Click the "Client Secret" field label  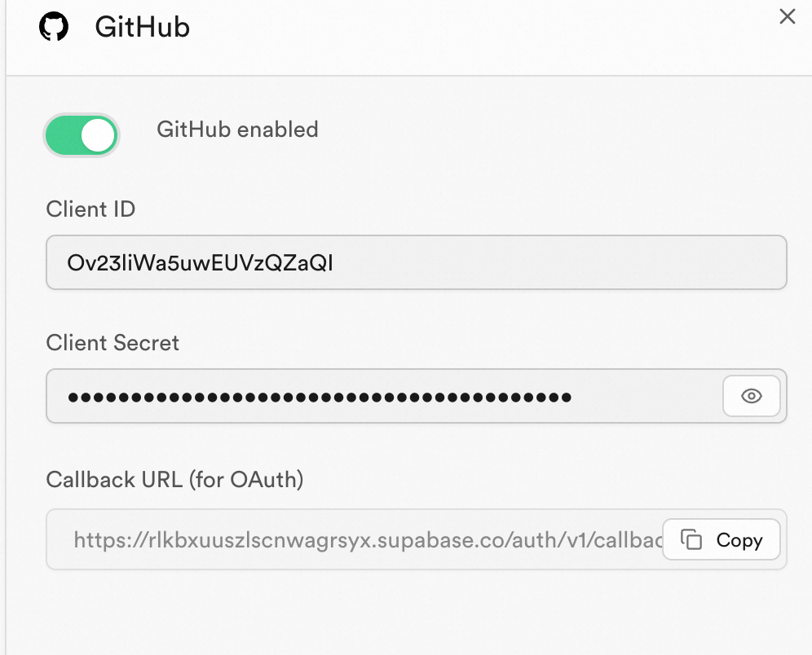(x=113, y=342)
